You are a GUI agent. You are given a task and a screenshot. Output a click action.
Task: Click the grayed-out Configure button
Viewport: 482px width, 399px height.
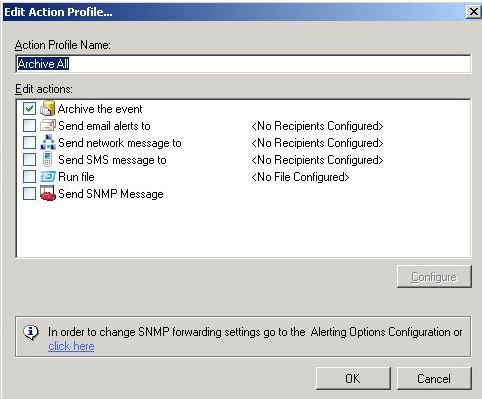(x=434, y=277)
